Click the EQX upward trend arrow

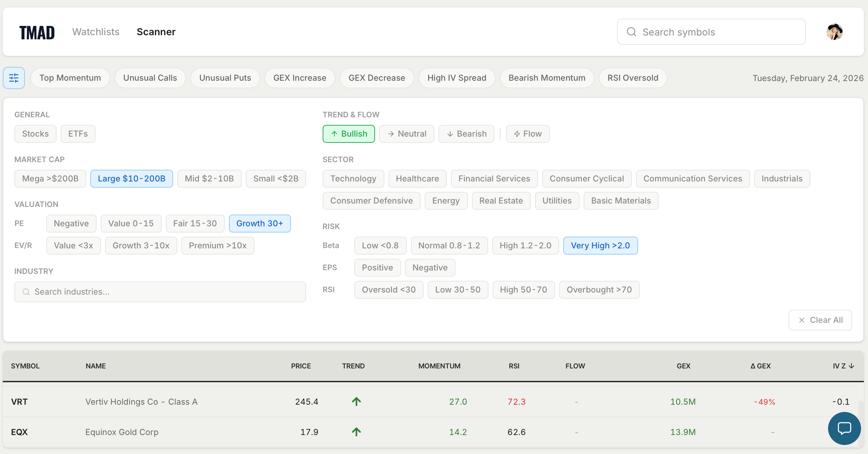[356, 432]
